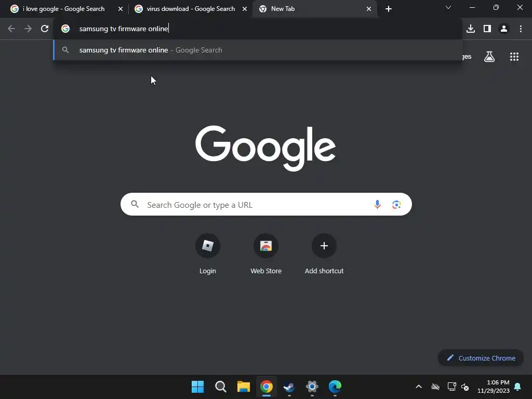Click the Customize Chrome button
The height and width of the screenshot is (399, 532).
tap(481, 358)
